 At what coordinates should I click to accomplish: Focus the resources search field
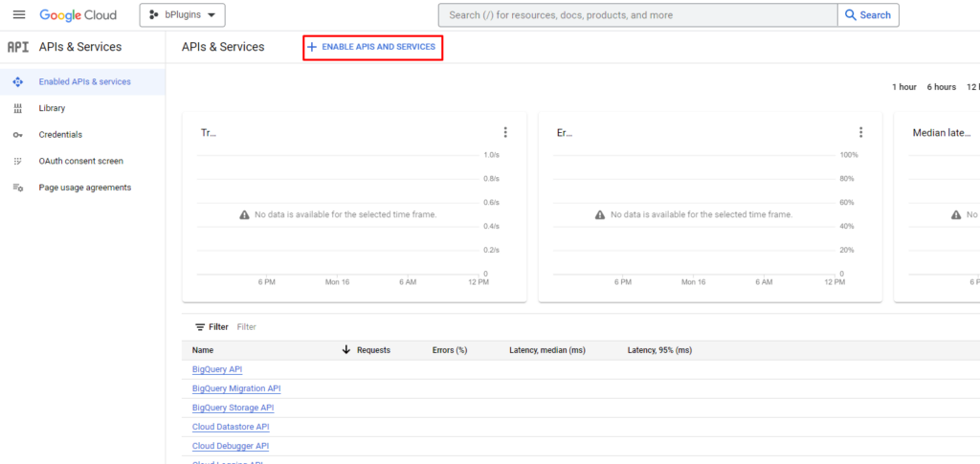coord(637,15)
